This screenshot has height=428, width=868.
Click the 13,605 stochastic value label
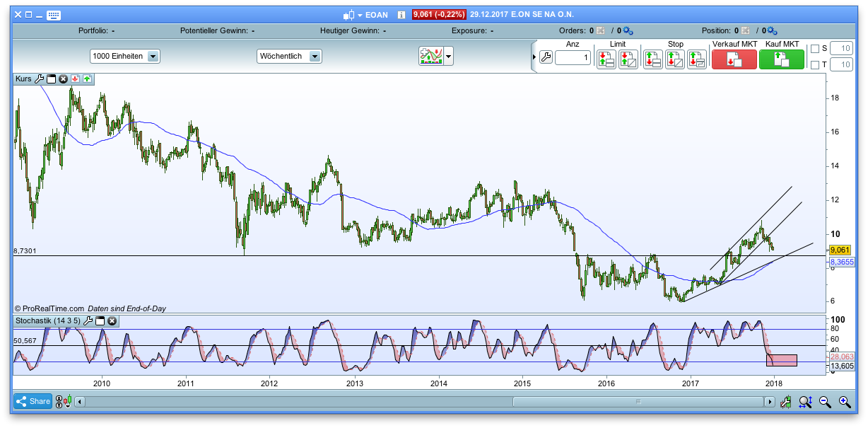(x=841, y=366)
